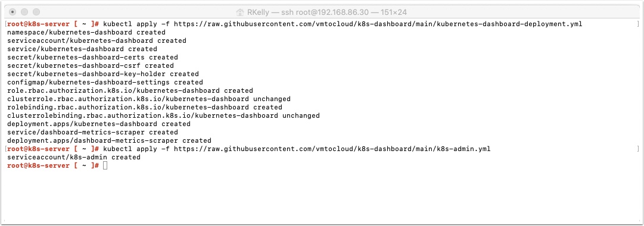Click the rolebinding kubernetes-dashboard created line
The height and width of the screenshot is (226, 644).
[145, 107]
